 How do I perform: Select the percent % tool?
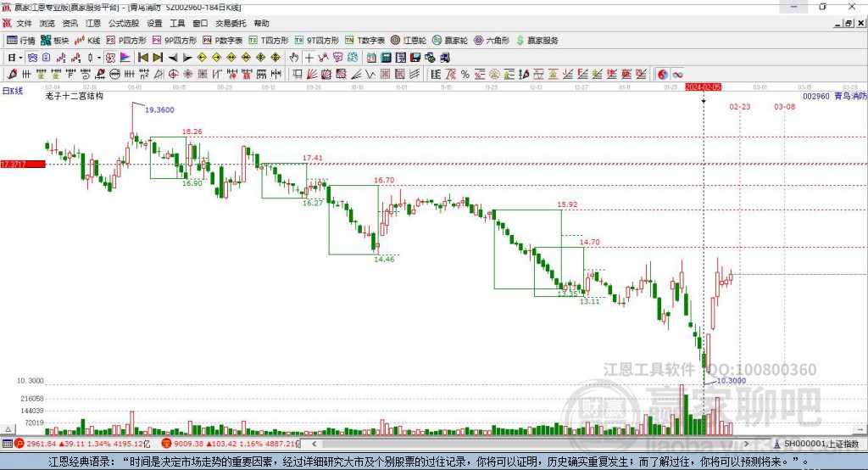point(465,75)
